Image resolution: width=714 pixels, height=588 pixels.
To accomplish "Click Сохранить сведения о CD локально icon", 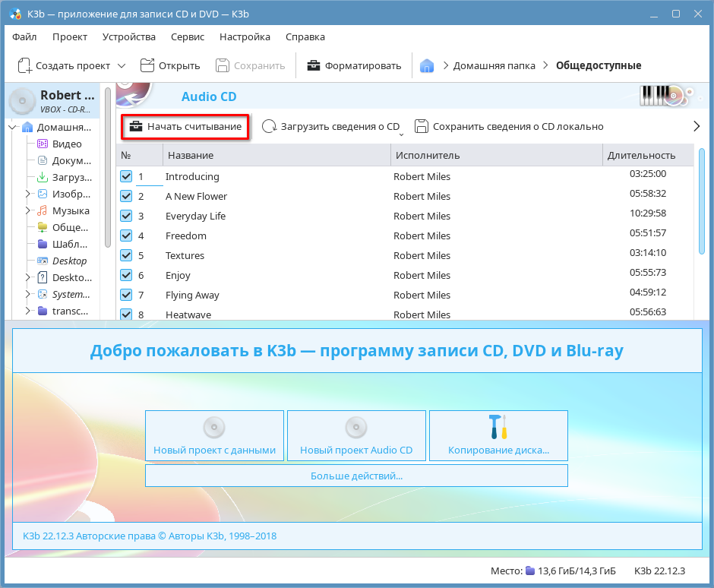I will 421,127.
